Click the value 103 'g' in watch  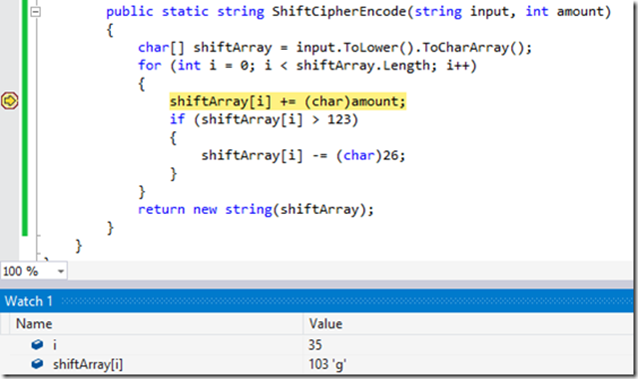(328, 364)
